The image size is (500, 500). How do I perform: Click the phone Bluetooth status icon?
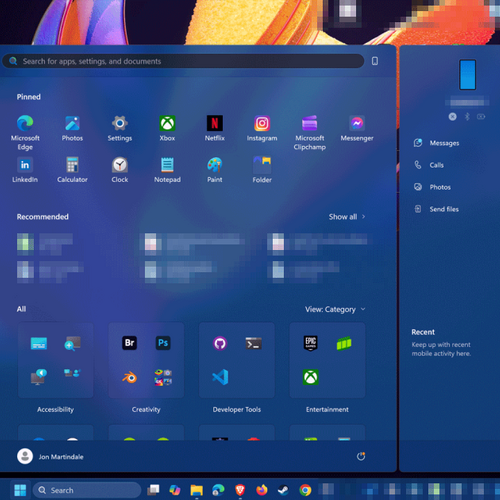[467, 117]
